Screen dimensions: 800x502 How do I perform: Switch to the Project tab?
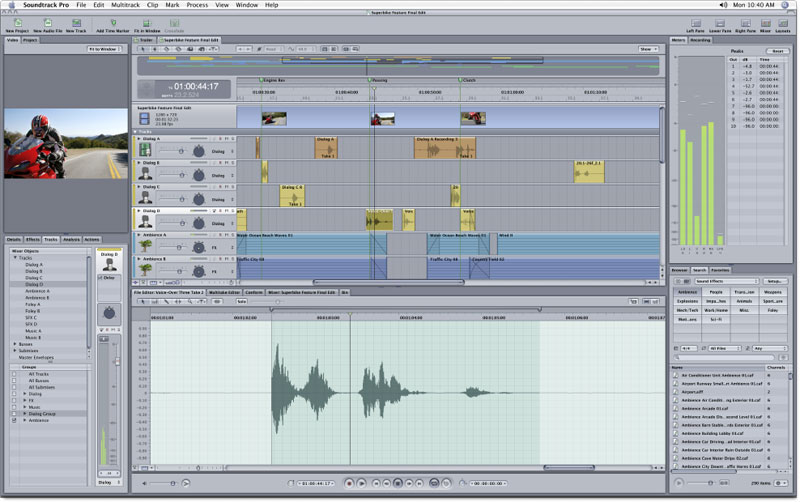click(x=30, y=40)
